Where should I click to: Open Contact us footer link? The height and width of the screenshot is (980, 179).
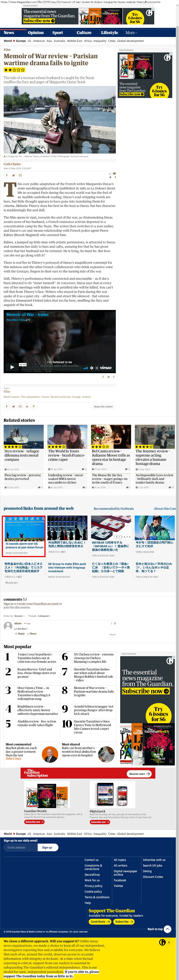91,860
